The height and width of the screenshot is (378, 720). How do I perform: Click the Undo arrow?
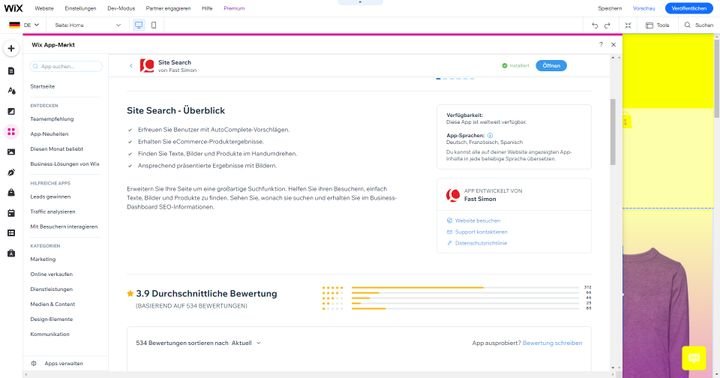[595, 25]
